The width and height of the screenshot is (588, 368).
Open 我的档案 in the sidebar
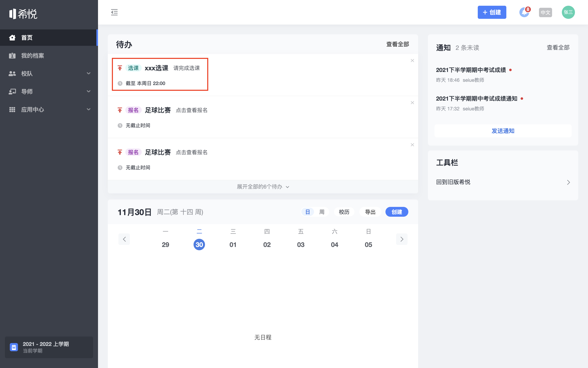pyautogui.click(x=49, y=55)
